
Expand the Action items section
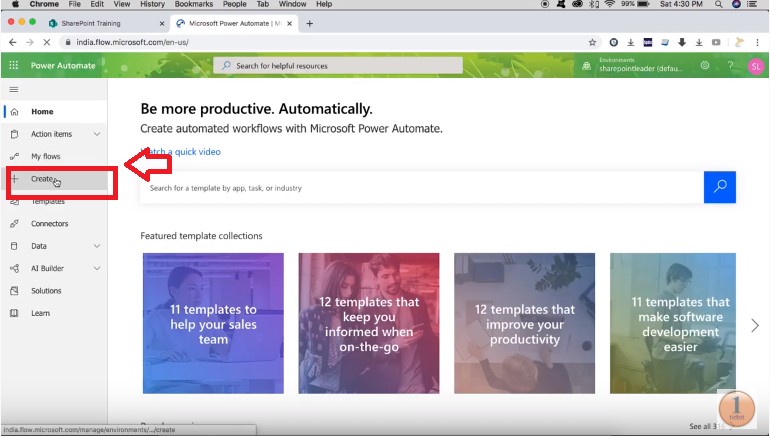97,134
